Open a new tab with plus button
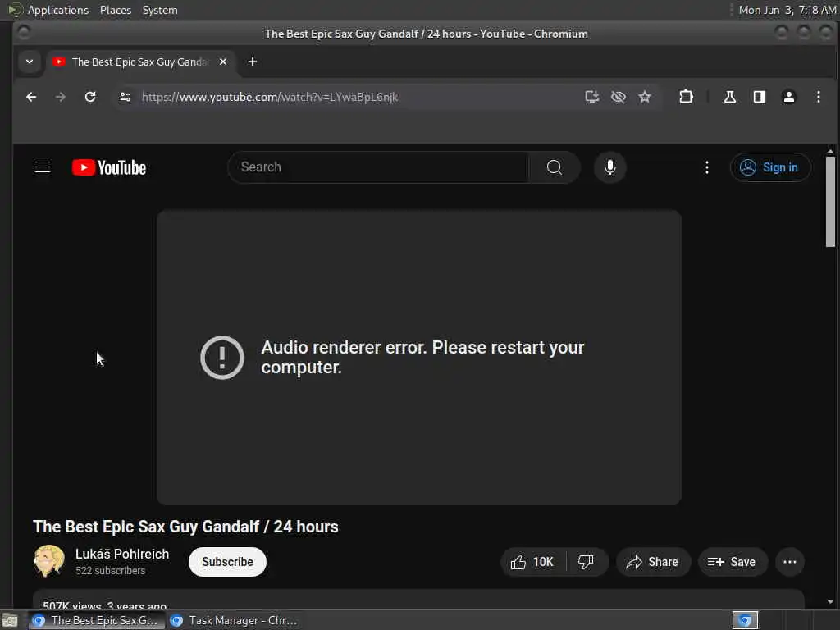This screenshot has height=630, width=840. coord(253,62)
